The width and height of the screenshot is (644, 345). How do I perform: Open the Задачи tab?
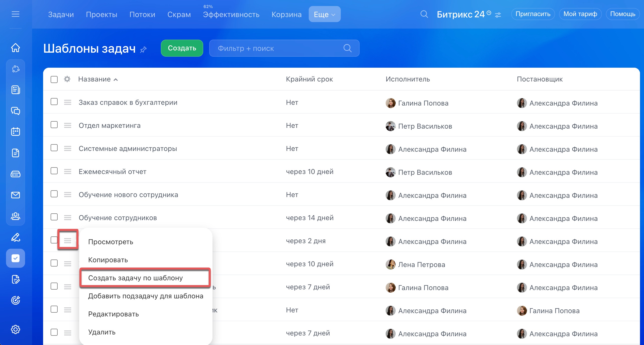tap(61, 15)
